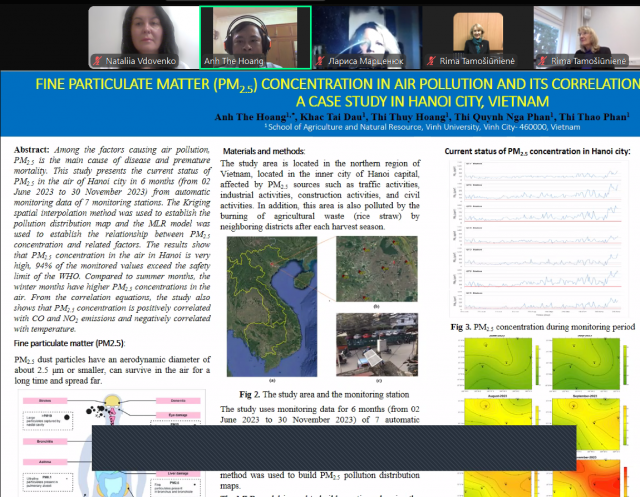The image size is (640, 497).
Task: Click the pink "Liver damage" label in health diagram
Action: [178, 473]
